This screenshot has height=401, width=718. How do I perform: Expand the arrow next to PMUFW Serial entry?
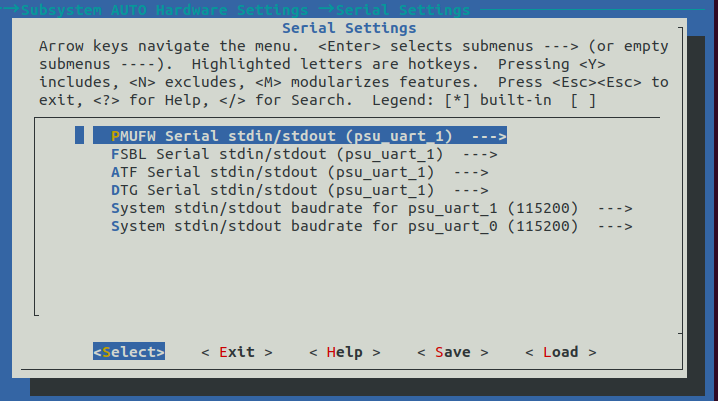coord(489,136)
